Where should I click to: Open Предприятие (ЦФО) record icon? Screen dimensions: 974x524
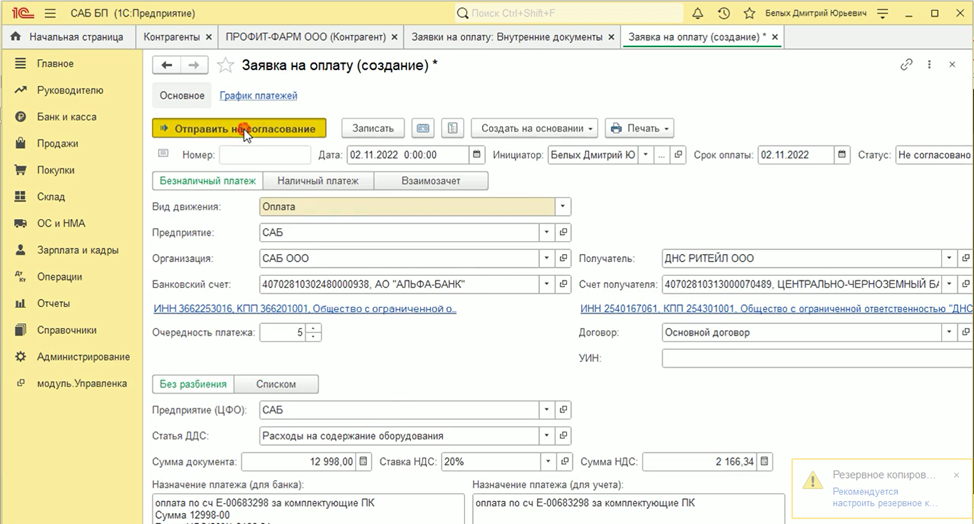click(563, 410)
